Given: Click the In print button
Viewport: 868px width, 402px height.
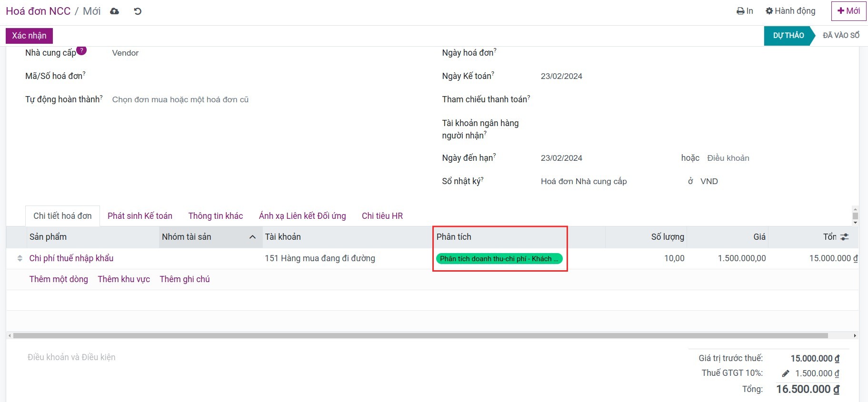Looking at the screenshot, I should pos(745,11).
